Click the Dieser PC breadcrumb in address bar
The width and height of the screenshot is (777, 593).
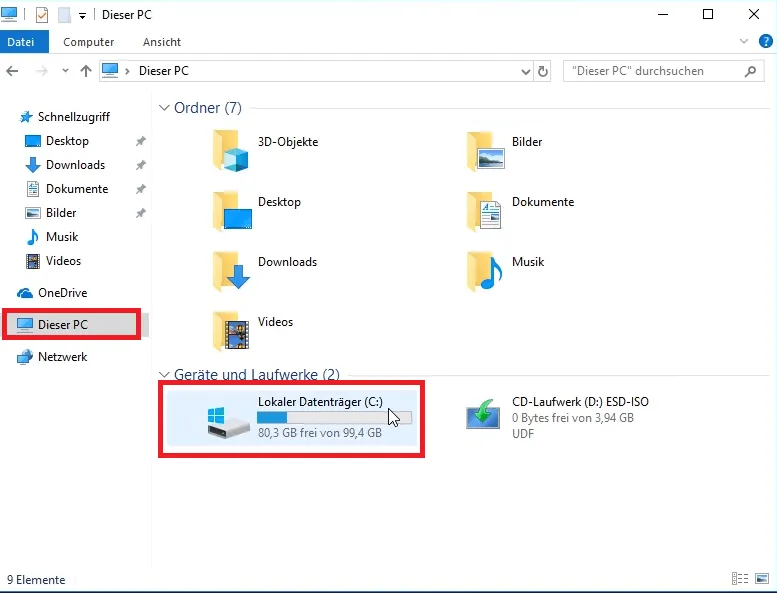click(x=164, y=71)
